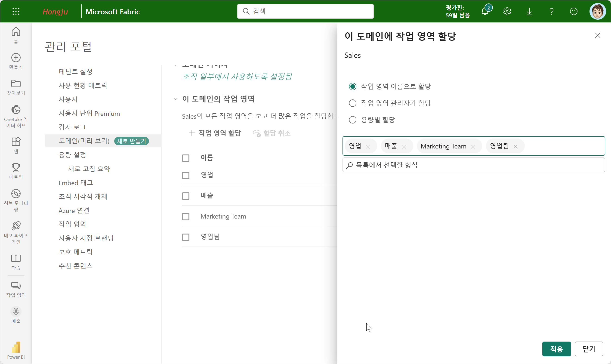Open the settings gear in header
Screen dimensions: 611x364
[507, 12]
